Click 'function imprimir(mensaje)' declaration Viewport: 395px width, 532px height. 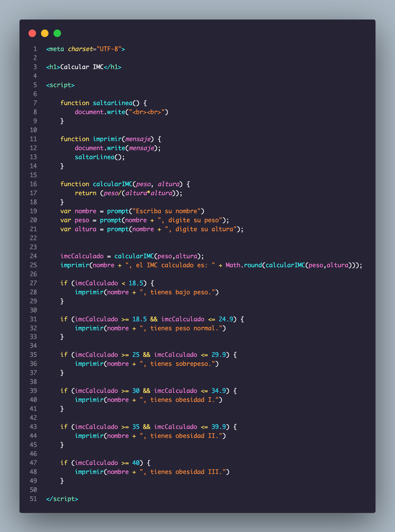point(111,139)
